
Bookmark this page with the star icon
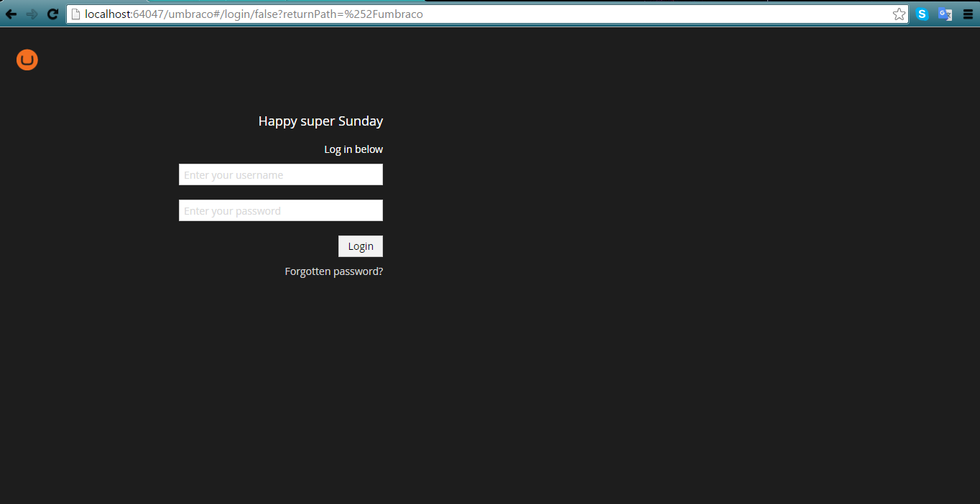click(899, 14)
